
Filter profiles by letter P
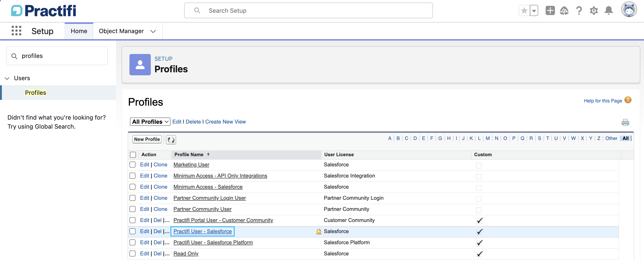[x=513, y=138]
